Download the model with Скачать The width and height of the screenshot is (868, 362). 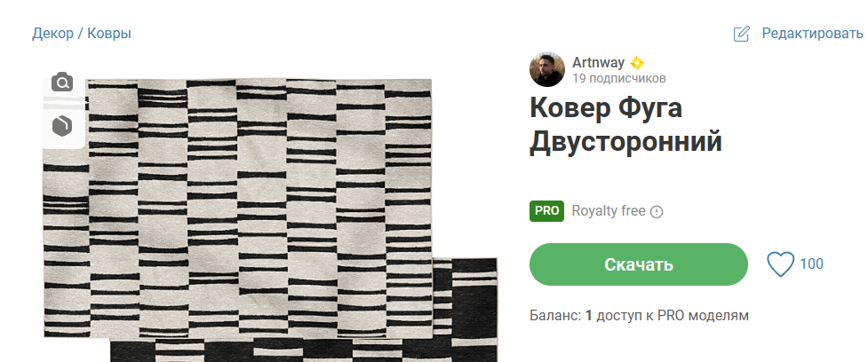point(638,264)
